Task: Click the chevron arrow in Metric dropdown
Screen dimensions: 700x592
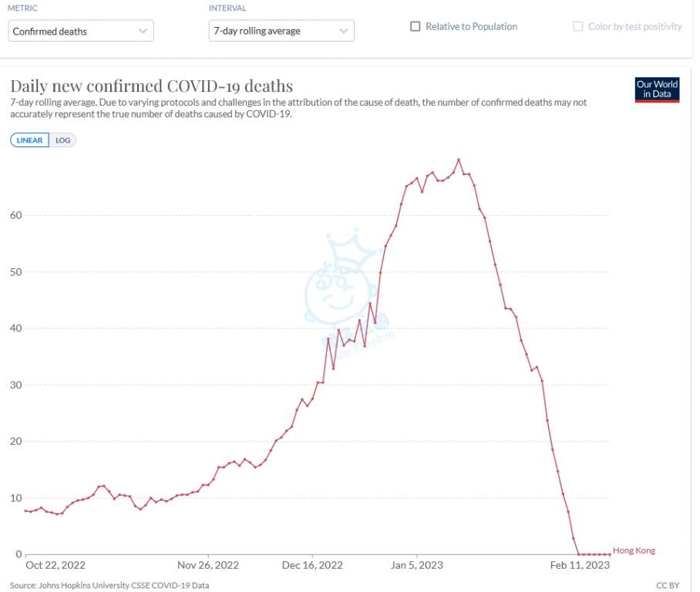Action: 143,31
